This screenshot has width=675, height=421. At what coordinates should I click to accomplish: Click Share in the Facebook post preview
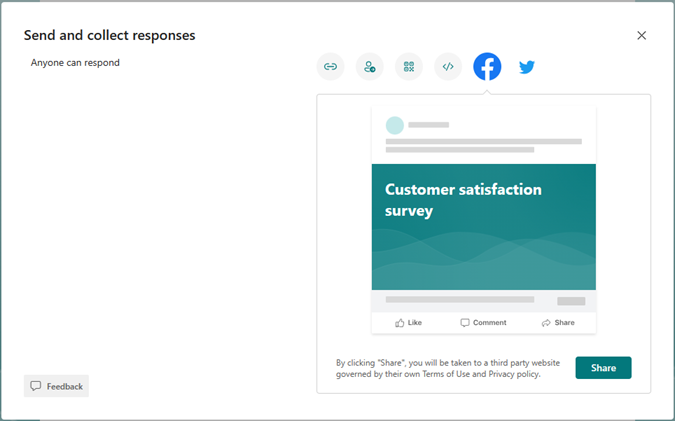[x=558, y=322]
